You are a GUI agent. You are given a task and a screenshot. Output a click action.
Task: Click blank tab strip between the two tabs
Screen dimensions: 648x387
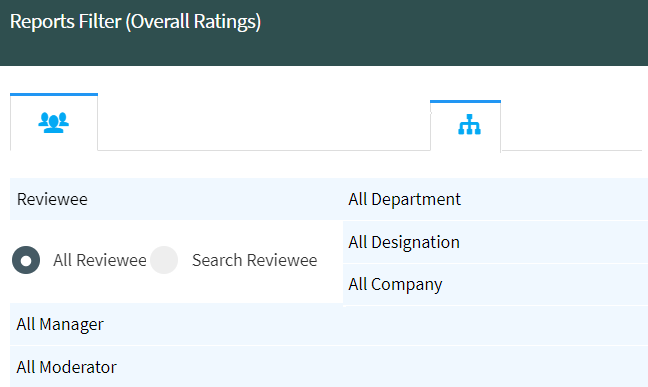click(x=264, y=124)
